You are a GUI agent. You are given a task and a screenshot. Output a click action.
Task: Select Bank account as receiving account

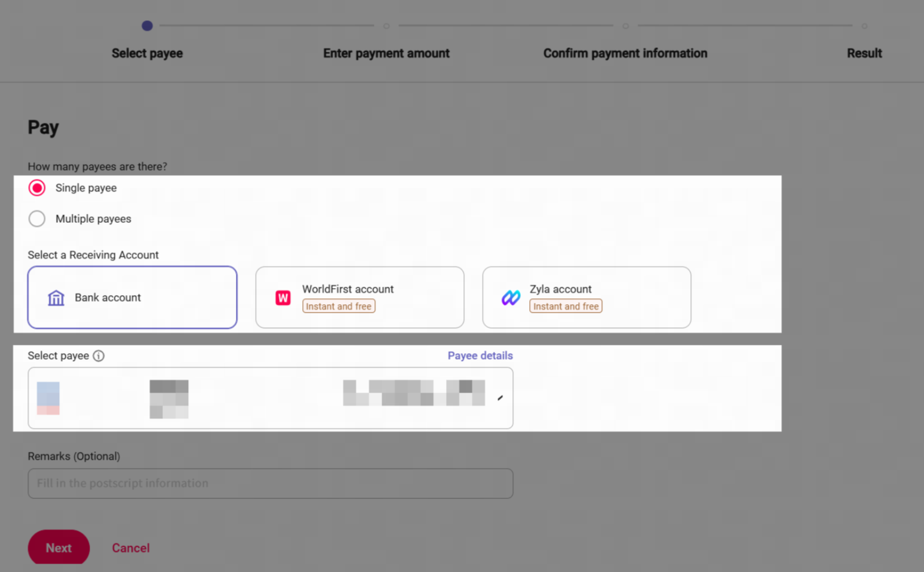(132, 298)
